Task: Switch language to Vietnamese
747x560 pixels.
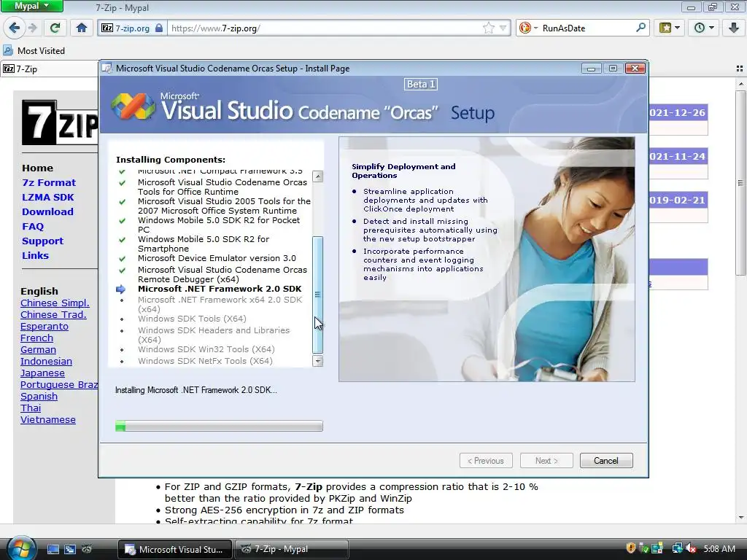Action: 48,419
